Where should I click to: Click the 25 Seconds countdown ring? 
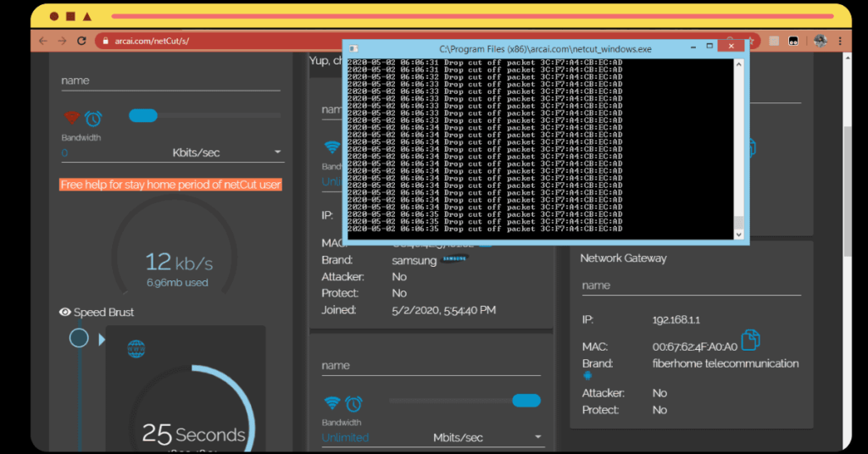click(x=192, y=408)
